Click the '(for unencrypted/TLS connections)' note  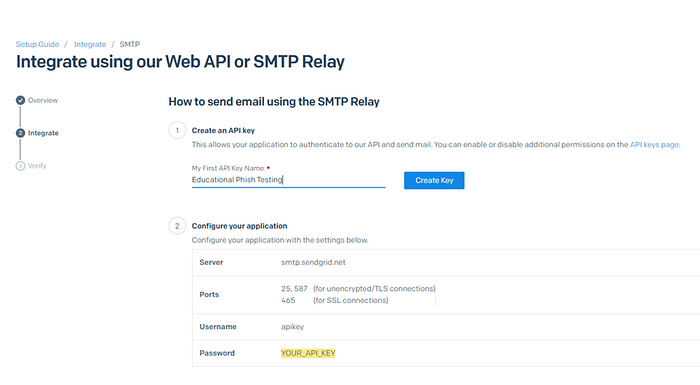(x=374, y=289)
